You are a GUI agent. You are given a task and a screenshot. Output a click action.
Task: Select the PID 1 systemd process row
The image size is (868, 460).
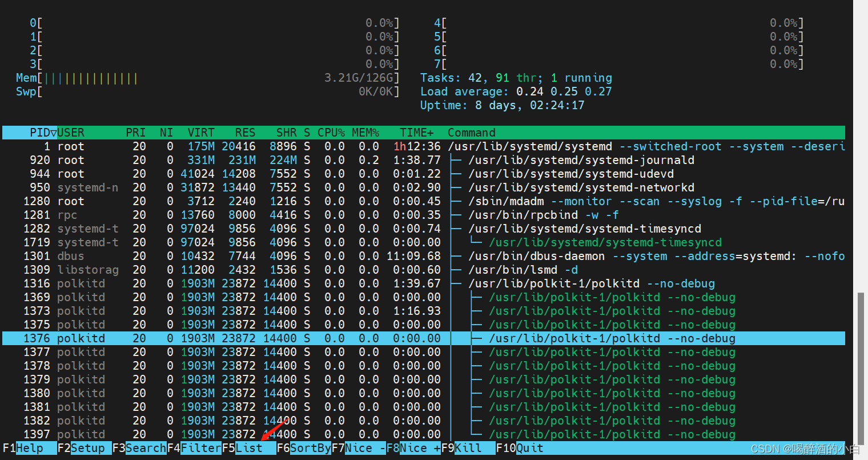pyautogui.click(x=424, y=146)
